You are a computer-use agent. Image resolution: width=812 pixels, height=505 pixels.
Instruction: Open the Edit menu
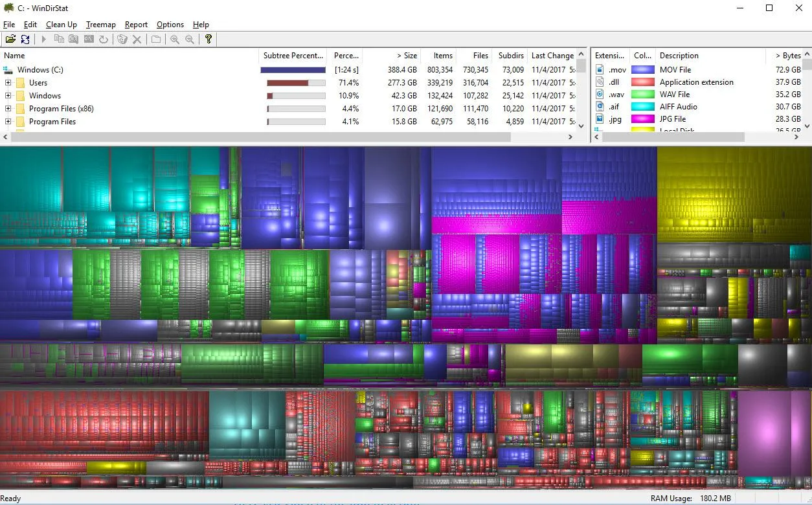[30, 25]
